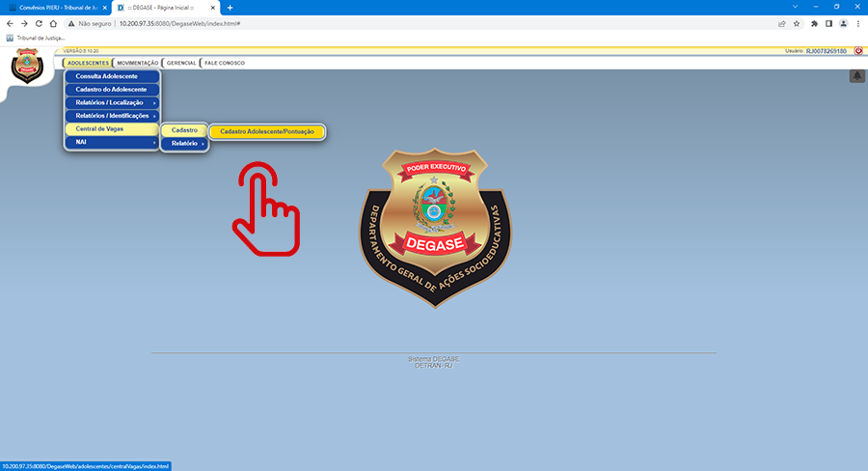The image size is (868, 471).
Task: Click the Chrome profile avatar icon
Action: [x=844, y=23]
